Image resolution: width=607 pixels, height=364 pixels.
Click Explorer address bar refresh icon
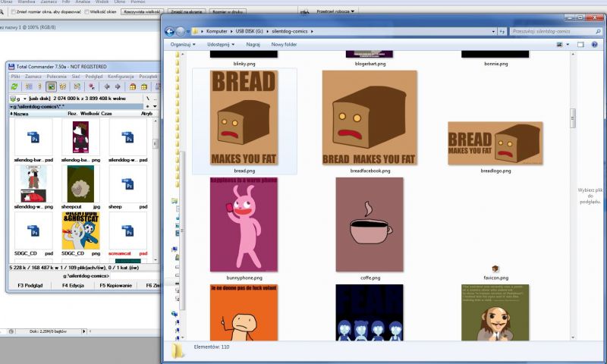tap(502, 31)
